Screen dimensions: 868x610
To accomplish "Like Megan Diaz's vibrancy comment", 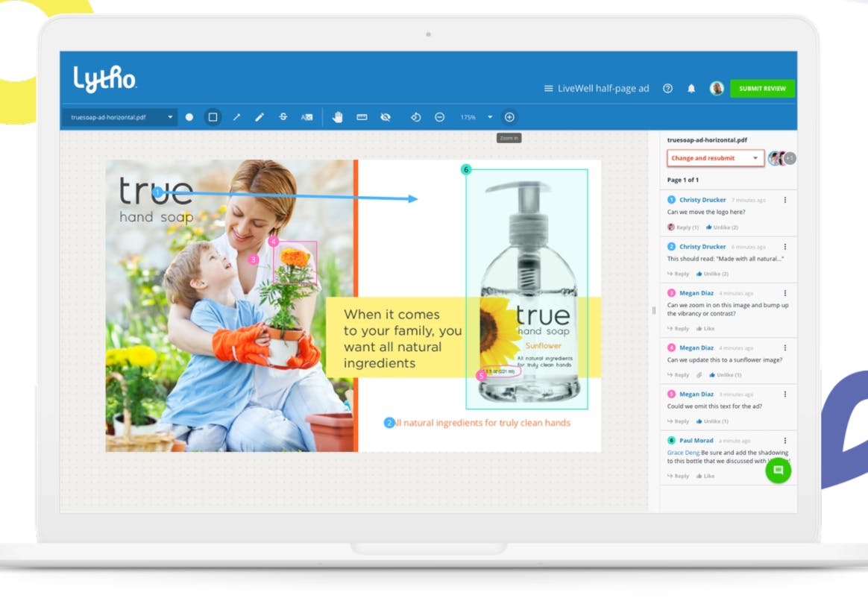I will point(705,329).
